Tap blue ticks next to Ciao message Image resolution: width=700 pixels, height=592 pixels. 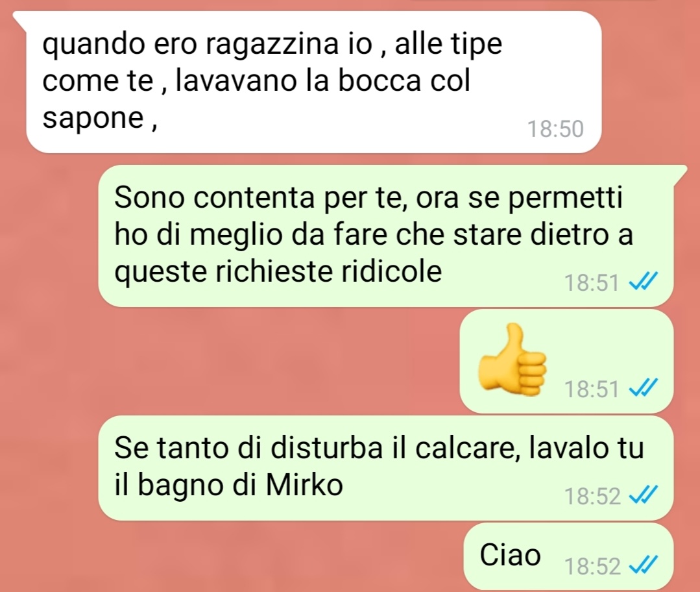point(643,567)
